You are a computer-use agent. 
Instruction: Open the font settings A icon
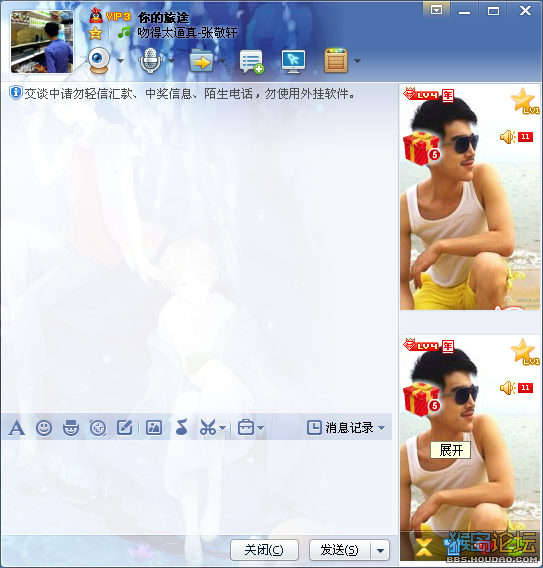pyautogui.click(x=17, y=428)
